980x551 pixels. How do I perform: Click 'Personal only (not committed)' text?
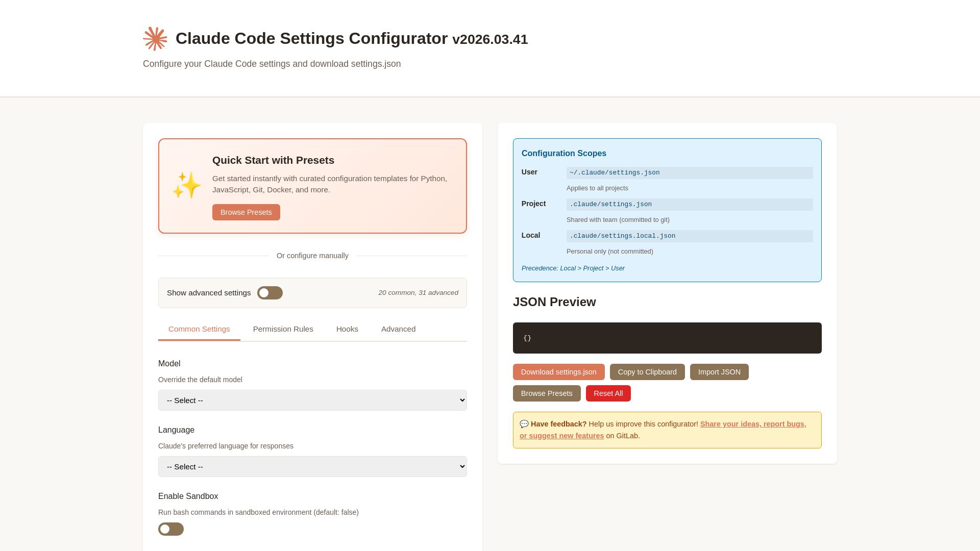(610, 252)
